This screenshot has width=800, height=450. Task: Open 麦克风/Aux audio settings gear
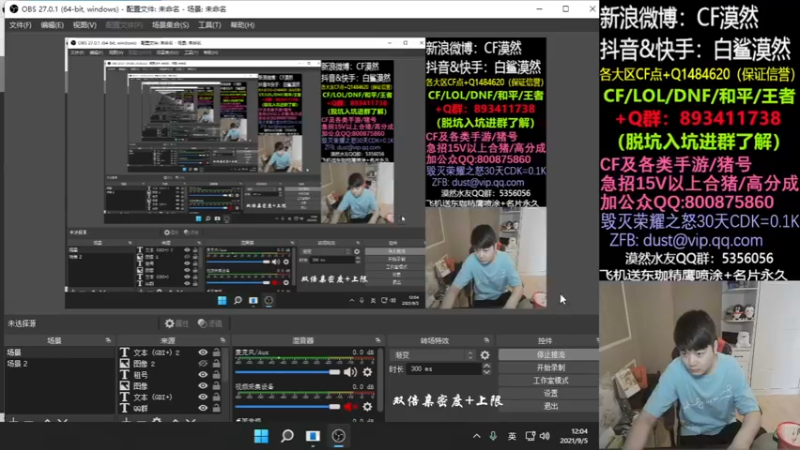[367, 372]
